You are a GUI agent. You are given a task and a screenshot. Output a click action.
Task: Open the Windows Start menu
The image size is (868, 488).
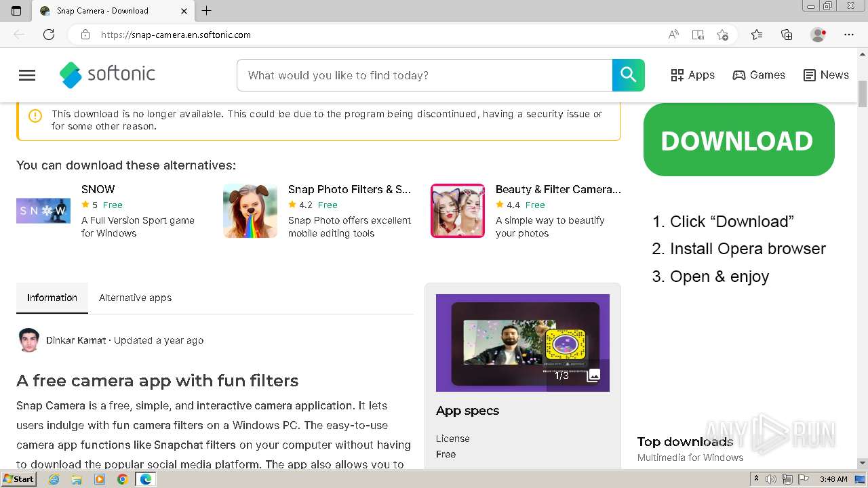tap(18, 479)
